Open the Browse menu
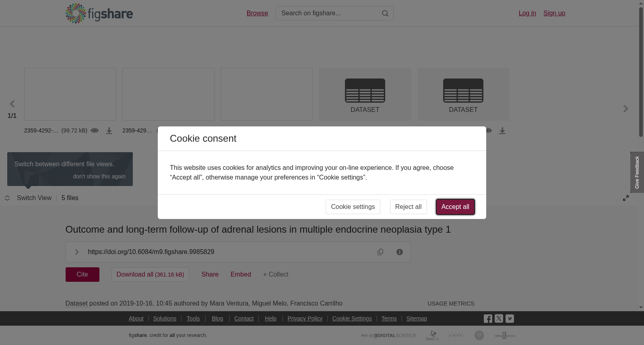Viewport: 644px width, 345px height. click(x=257, y=13)
